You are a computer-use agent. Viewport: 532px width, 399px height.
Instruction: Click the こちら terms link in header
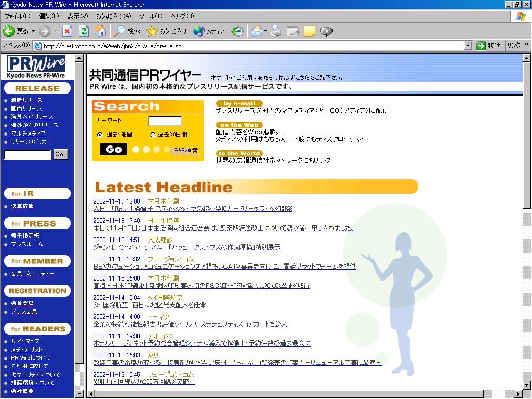(303, 78)
